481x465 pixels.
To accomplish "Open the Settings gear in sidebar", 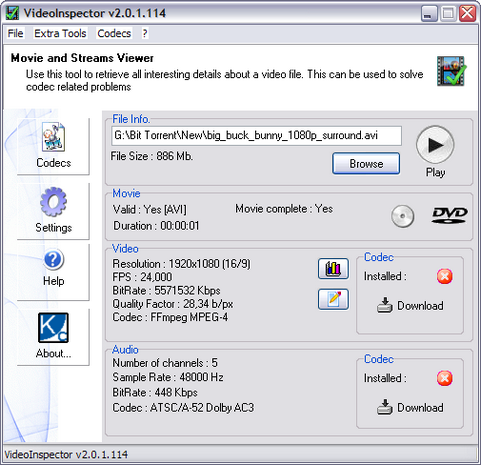I will [53, 210].
